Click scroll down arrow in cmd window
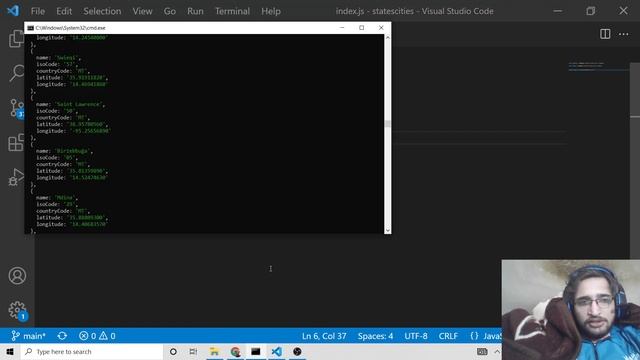The height and width of the screenshot is (360, 640). [387, 230]
